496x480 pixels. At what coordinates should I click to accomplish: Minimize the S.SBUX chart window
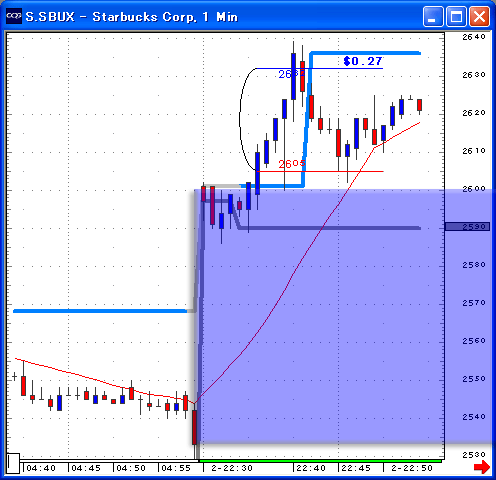point(433,16)
